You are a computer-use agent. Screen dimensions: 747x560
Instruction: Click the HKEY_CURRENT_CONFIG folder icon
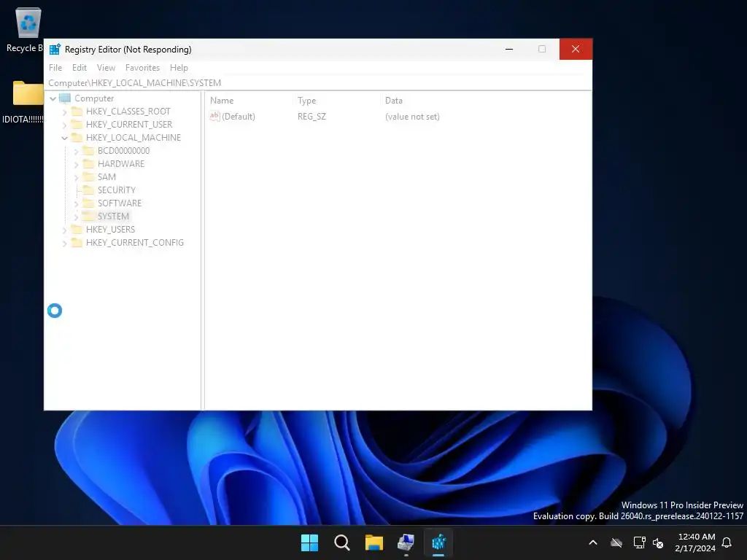coord(77,242)
